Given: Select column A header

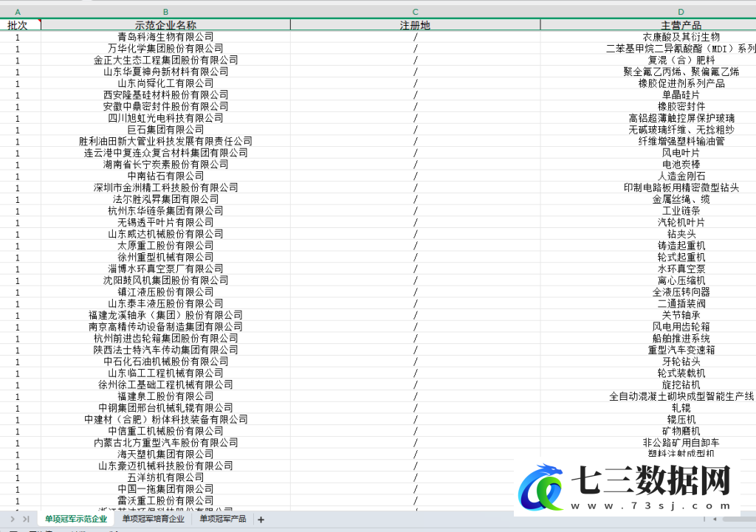Looking at the screenshot, I should (18, 12).
